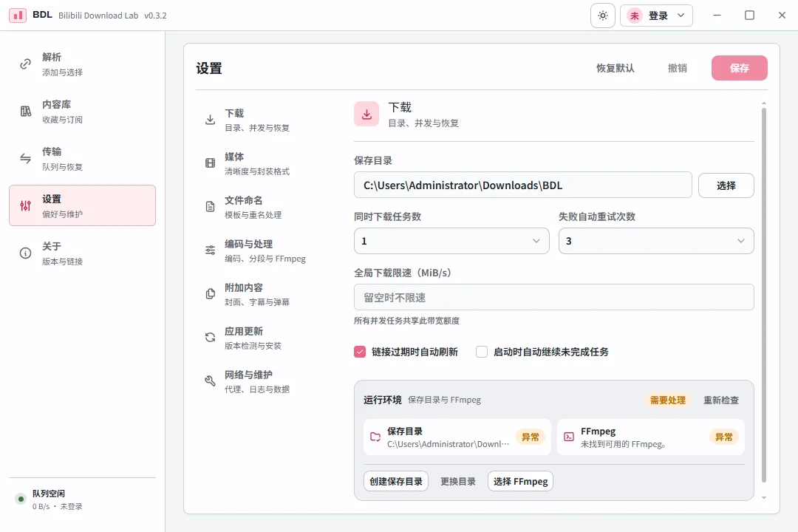Click the terminal icon in FFmpeg card
This screenshot has width=798, height=532.
tap(569, 437)
